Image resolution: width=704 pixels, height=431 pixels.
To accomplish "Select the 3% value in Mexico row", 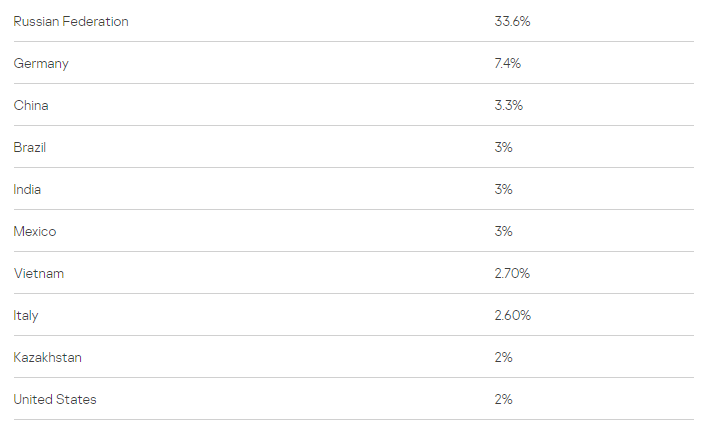I will [x=503, y=232].
